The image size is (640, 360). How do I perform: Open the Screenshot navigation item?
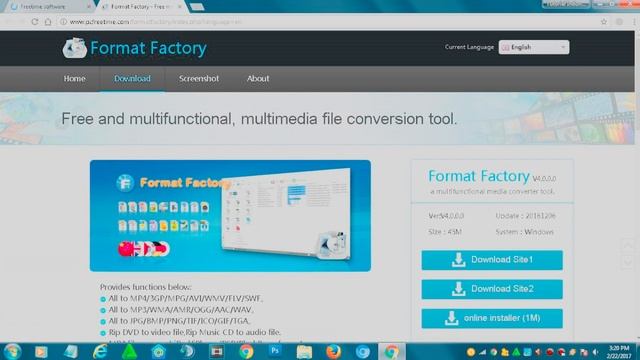[199, 78]
